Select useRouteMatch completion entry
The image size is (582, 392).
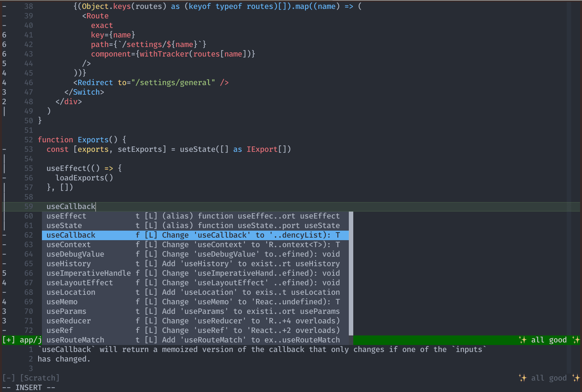point(75,340)
